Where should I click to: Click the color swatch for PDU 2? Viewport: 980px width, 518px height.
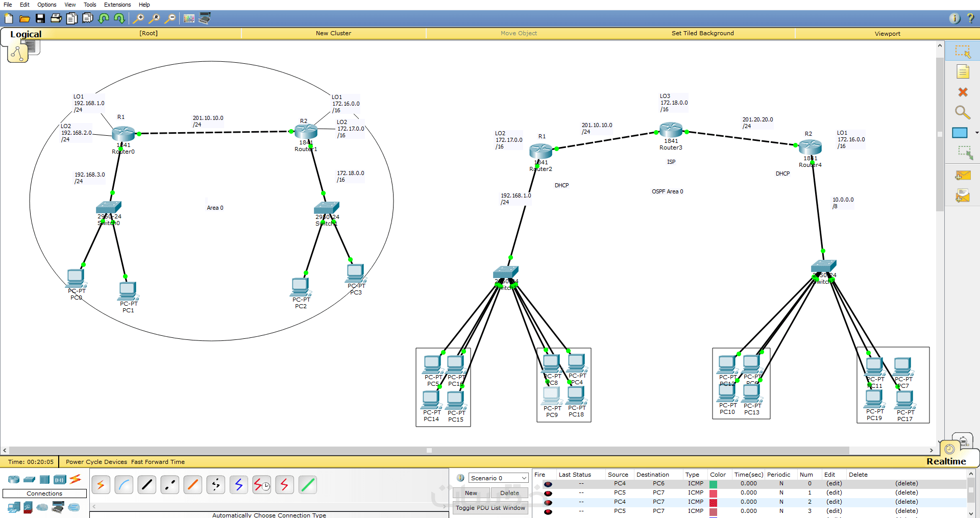pos(713,502)
